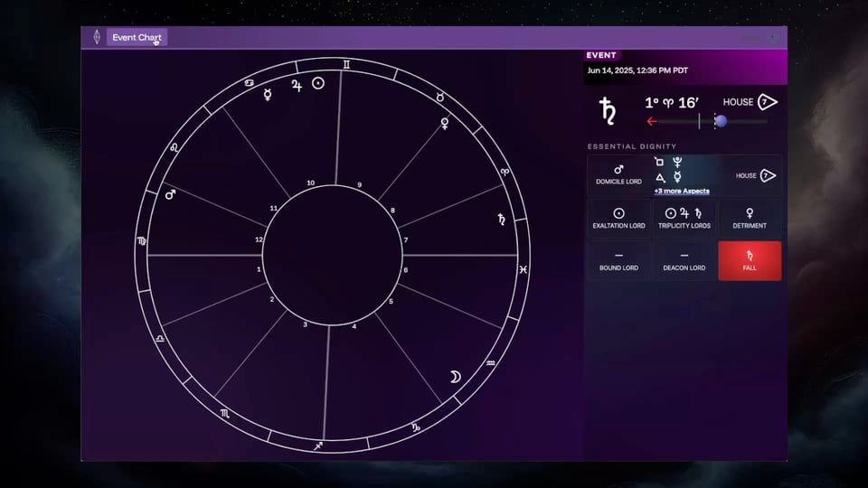Screen dimensions: 868x488
Task: Open the Exaltation Lord tile
Action: click(618, 219)
